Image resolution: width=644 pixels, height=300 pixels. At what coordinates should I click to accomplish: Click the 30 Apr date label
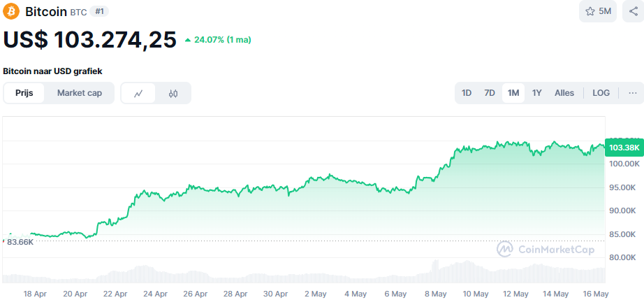tap(276, 294)
